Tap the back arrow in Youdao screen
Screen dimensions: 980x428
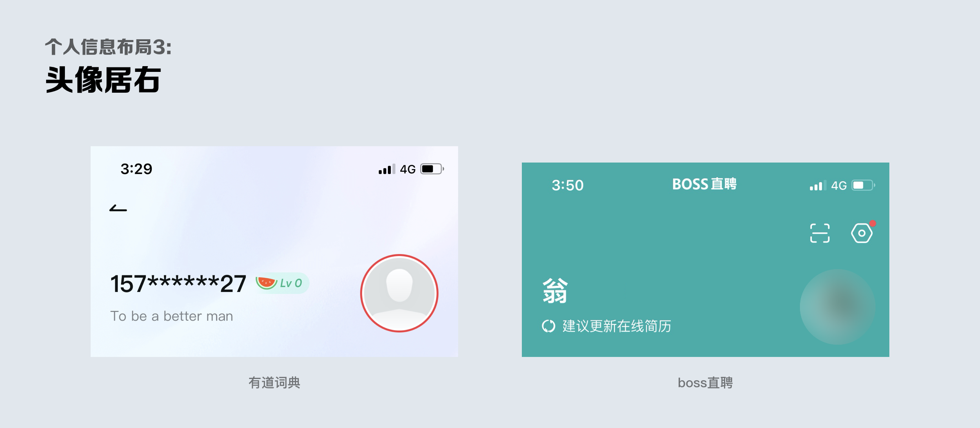118,208
